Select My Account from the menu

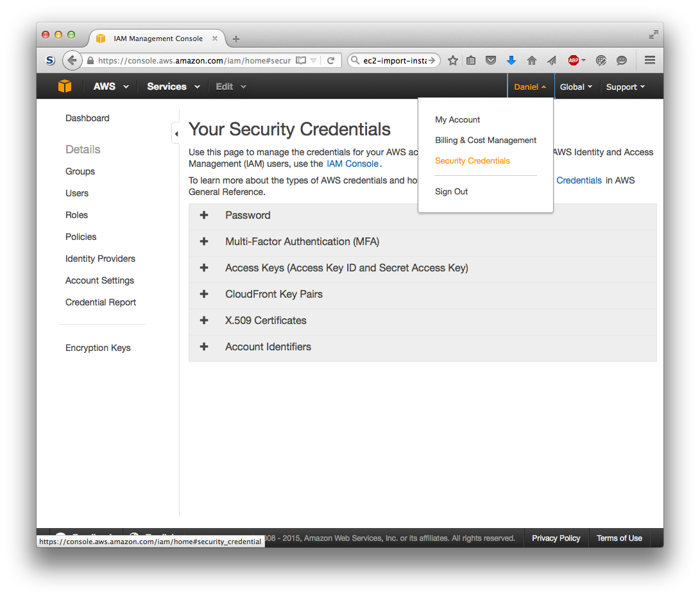click(x=457, y=120)
